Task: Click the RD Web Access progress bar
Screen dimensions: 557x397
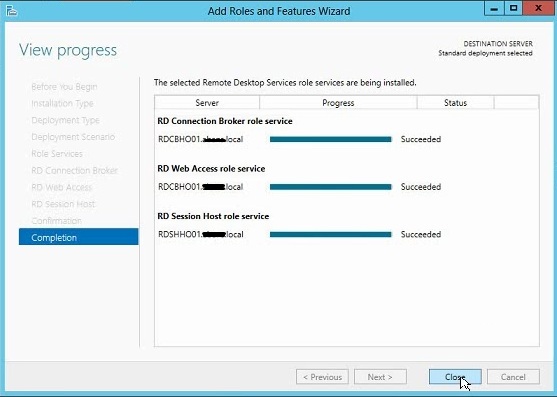Action: pos(330,187)
